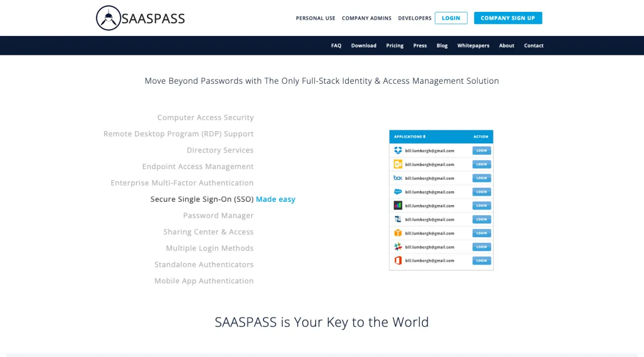This screenshot has width=644, height=357.
Task: Select Enterprise Multi-Factor Authentication feature
Action: coord(182,183)
